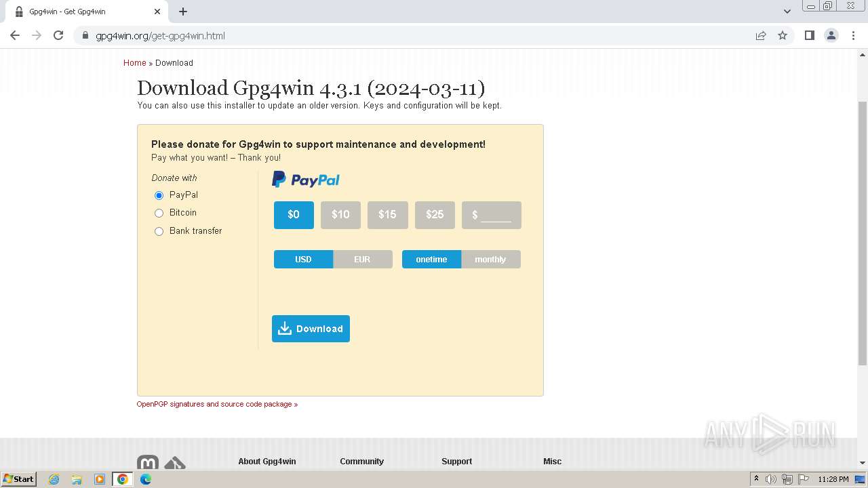
Task: Choose the $0 donation amount
Action: click(294, 215)
